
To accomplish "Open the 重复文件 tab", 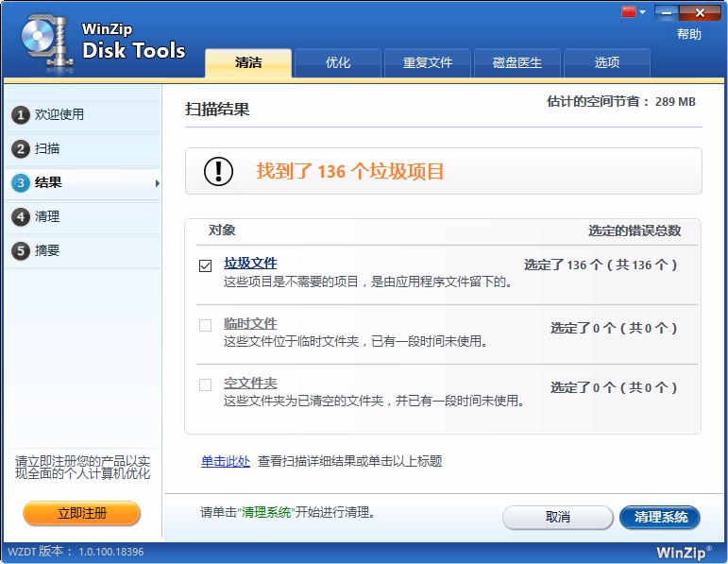I will [x=427, y=62].
